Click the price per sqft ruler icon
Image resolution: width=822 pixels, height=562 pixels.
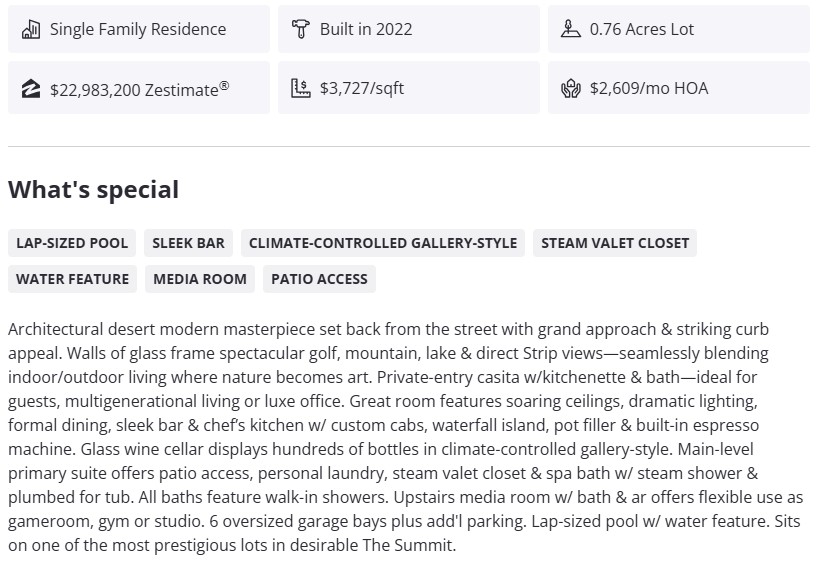point(300,88)
